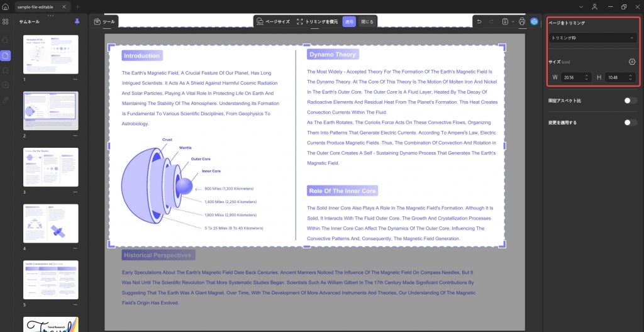The height and width of the screenshot is (332, 644).
Task: Click the W width input field
Action: click(577, 77)
